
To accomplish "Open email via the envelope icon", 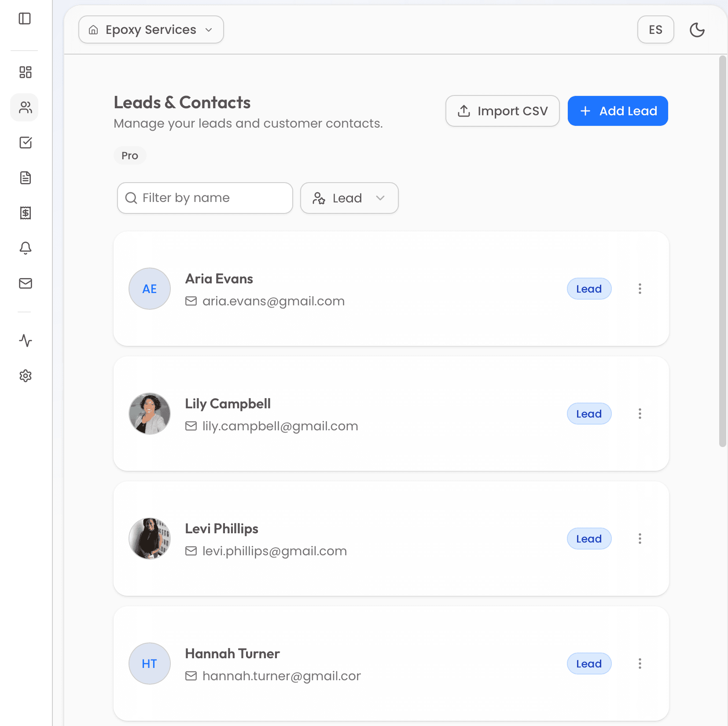I will click(x=26, y=283).
